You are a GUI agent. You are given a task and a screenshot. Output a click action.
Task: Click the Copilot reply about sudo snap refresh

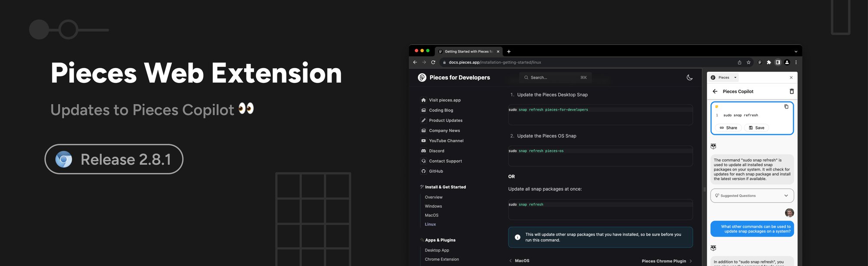pos(752,170)
